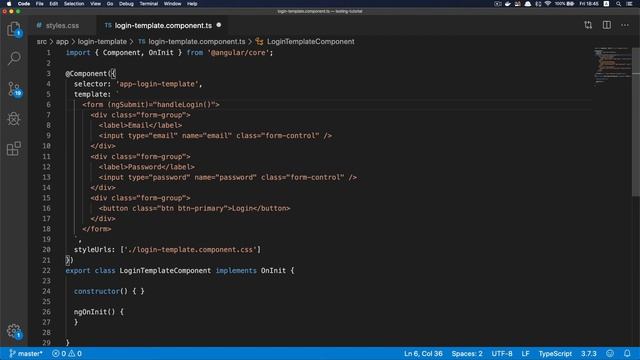
Task: Click the export class LoginTemplateComponent line
Action: click(x=180, y=271)
